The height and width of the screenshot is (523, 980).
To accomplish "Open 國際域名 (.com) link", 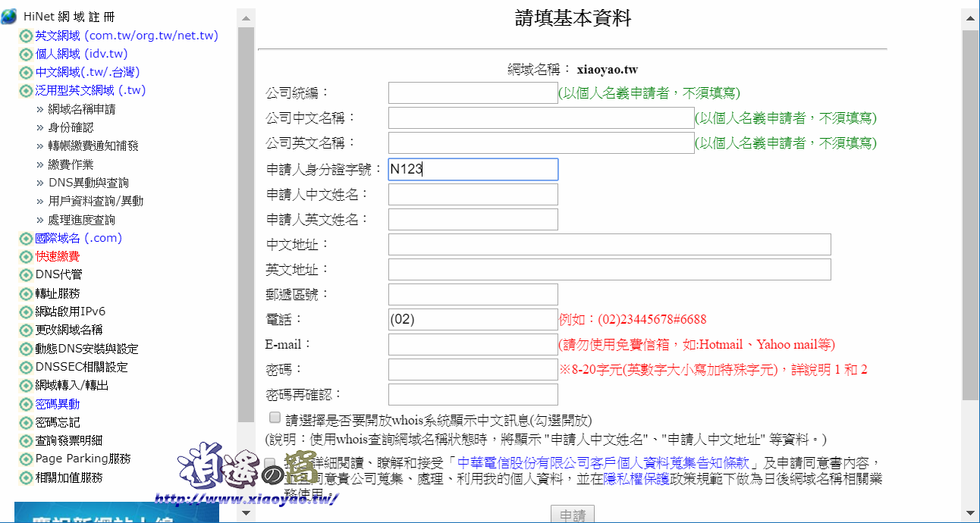I will click(78, 238).
